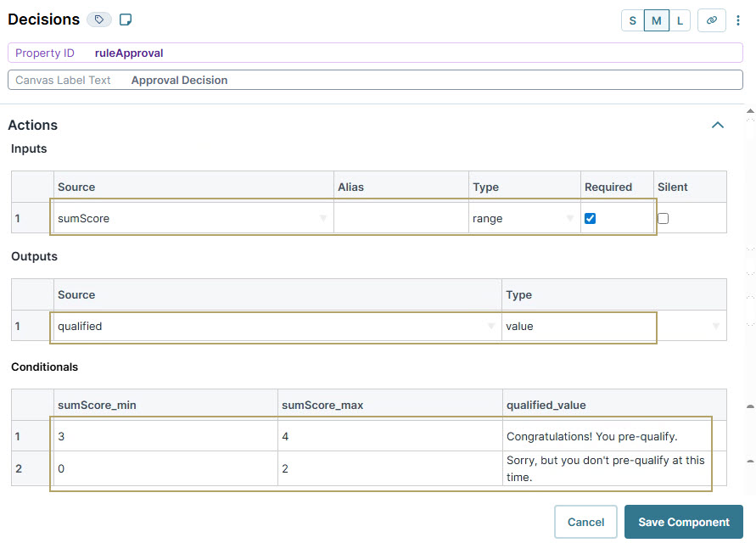Select the small size option S

[x=631, y=20]
